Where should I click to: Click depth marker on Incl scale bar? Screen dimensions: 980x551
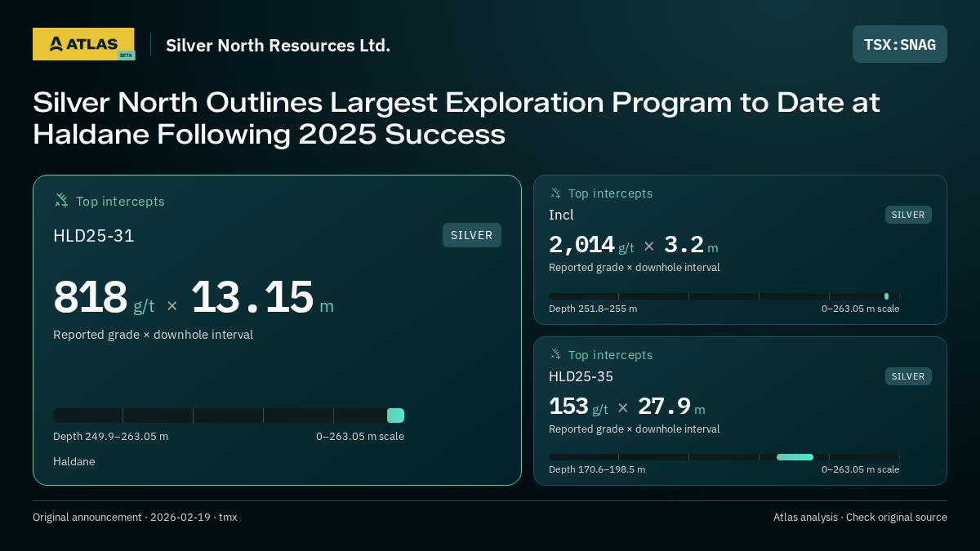point(886,296)
